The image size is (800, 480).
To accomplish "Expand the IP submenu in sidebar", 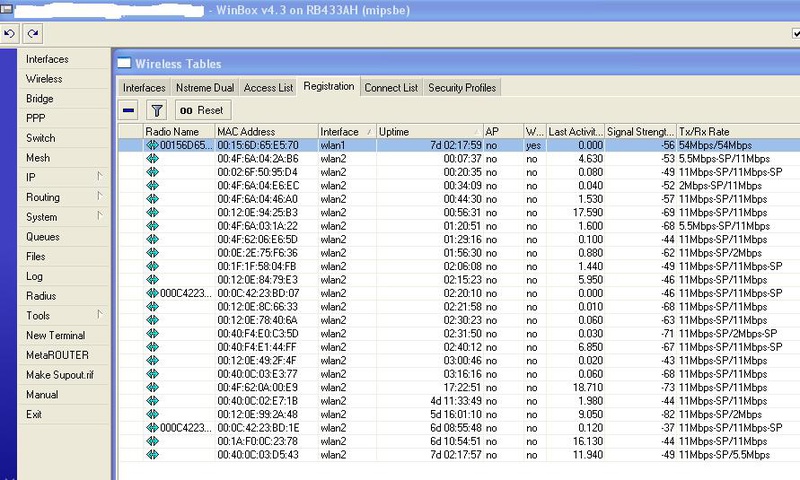I will click(100, 176).
